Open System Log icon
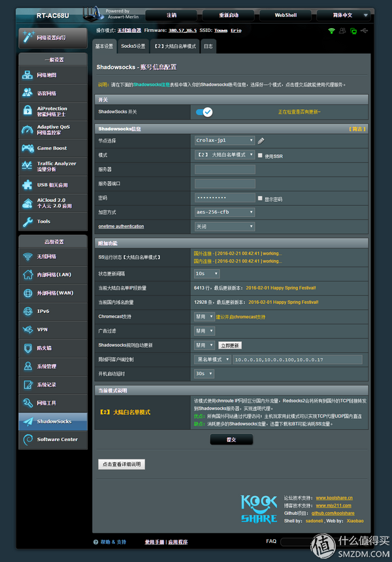 click(x=27, y=385)
